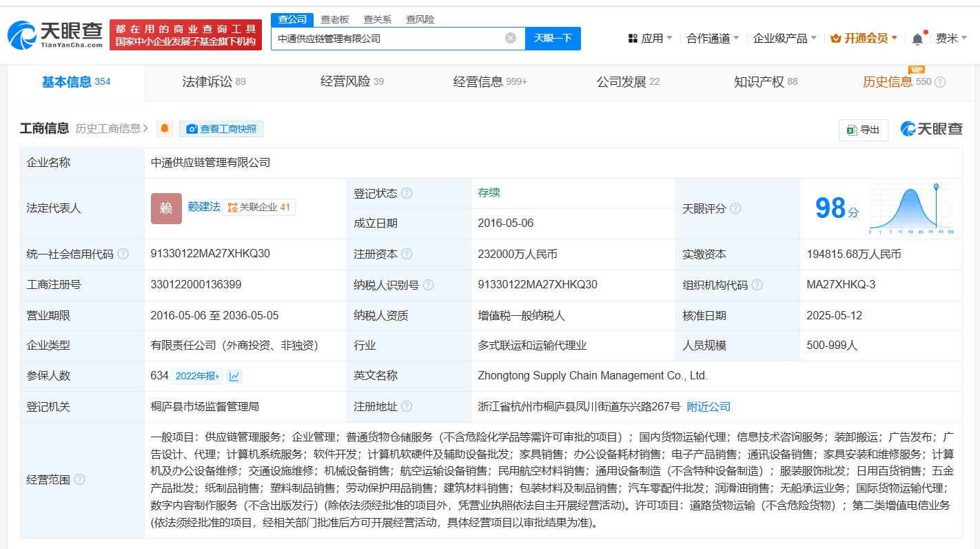
Task: Expand the 企业级产品 dropdown
Action: pos(784,38)
